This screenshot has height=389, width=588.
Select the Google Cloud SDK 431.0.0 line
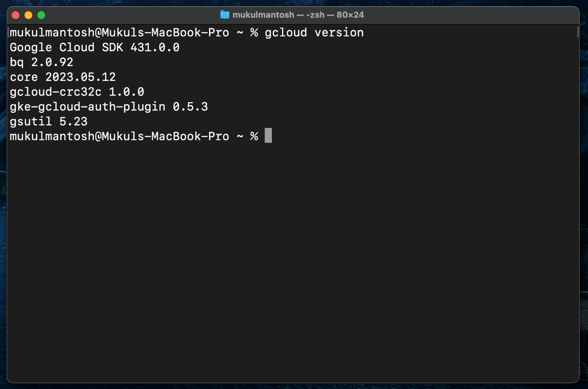point(94,47)
